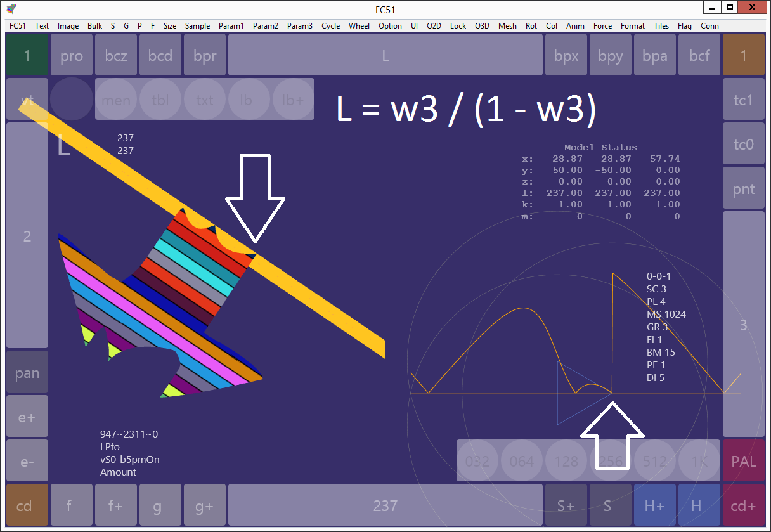771x532 pixels.
Task: Click the green 1 button
Action: click(27, 55)
